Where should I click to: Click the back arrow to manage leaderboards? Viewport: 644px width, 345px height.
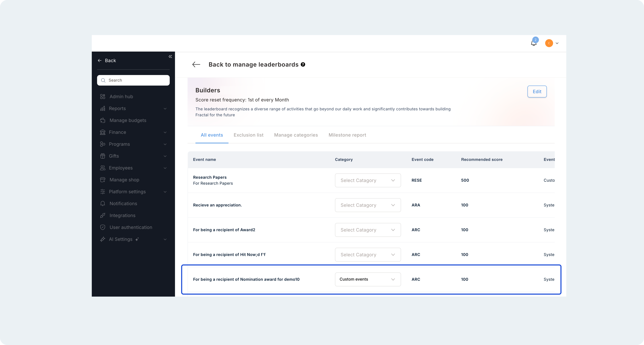click(196, 65)
